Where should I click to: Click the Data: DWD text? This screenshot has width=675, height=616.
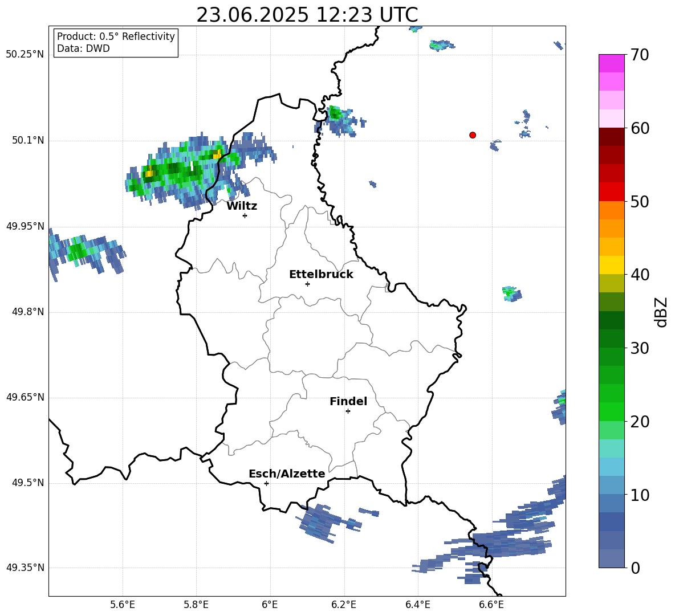pyautogui.click(x=83, y=48)
